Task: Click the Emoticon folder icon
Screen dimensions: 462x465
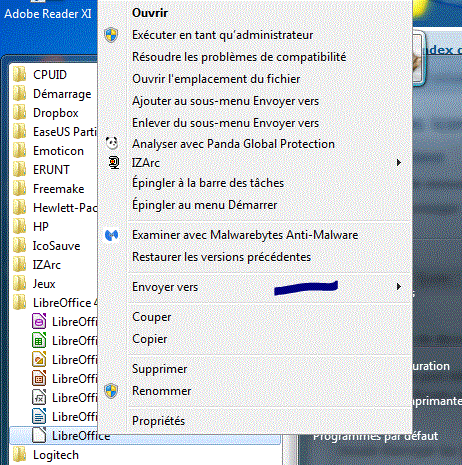Action: point(20,150)
